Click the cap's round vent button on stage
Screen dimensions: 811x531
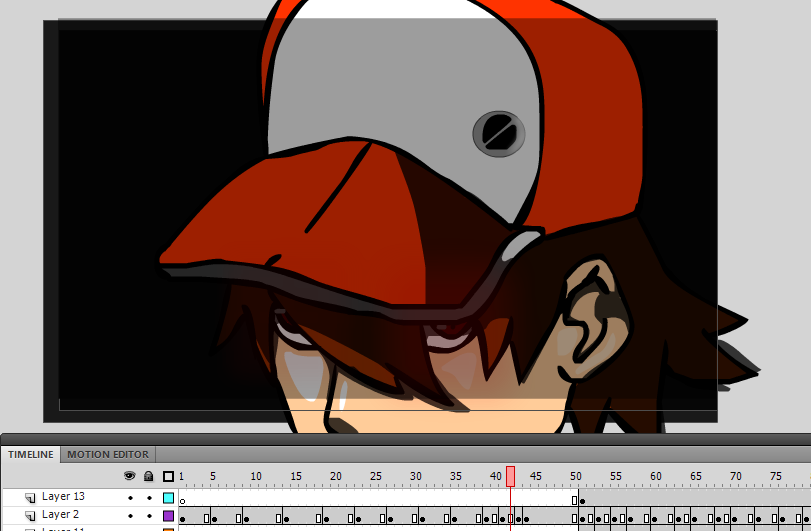499,134
